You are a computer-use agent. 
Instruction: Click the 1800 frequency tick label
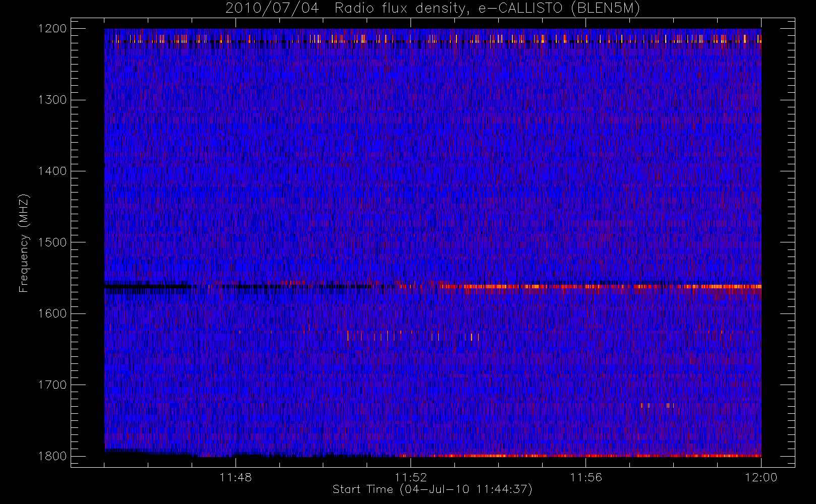pos(52,456)
